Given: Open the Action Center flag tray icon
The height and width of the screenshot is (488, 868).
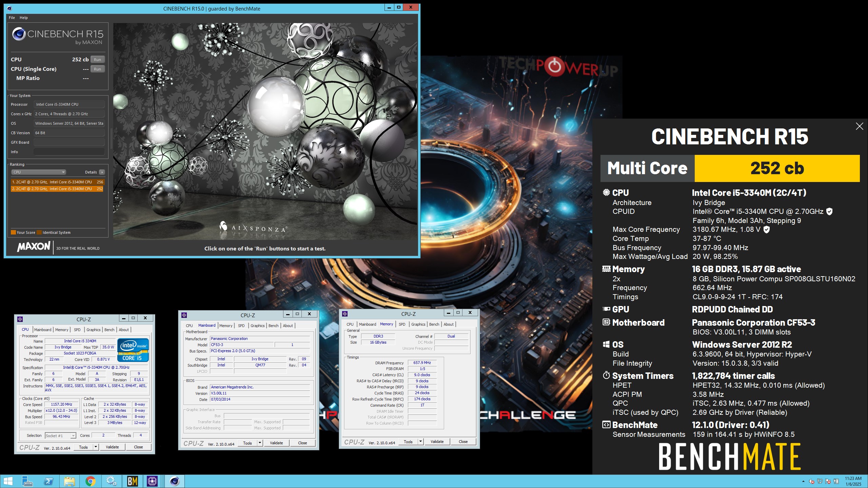Looking at the screenshot, I should (828, 481).
